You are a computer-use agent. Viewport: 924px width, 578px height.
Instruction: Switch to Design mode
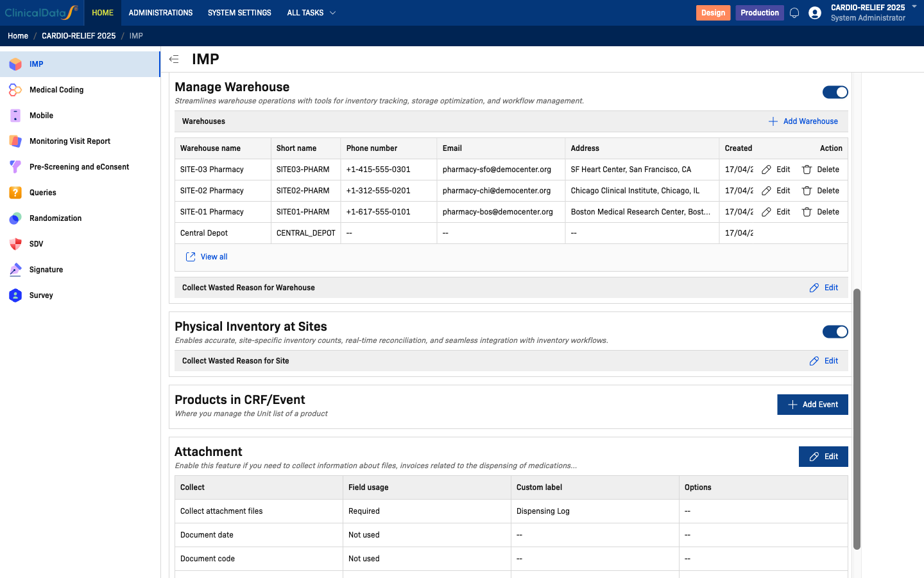coord(713,12)
